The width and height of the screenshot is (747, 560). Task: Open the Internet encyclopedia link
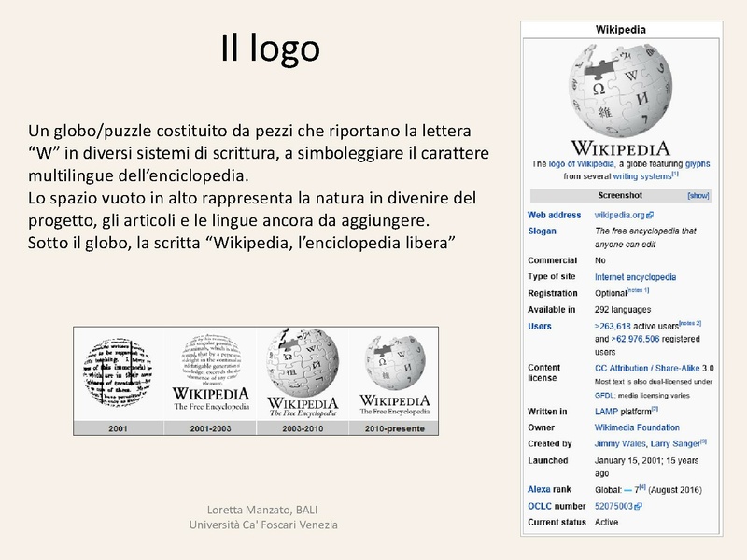[x=633, y=276]
